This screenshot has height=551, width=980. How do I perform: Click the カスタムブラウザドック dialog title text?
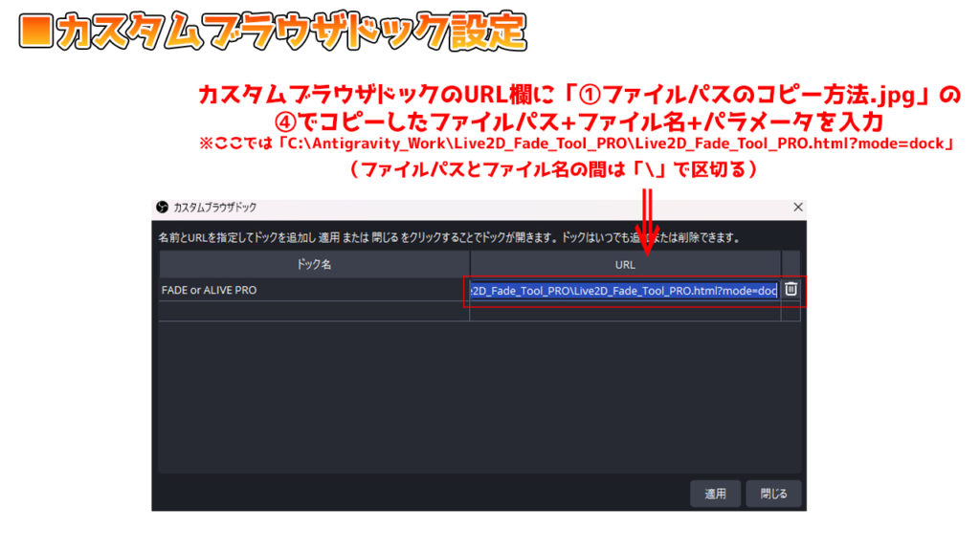click(x=214, y=208)
